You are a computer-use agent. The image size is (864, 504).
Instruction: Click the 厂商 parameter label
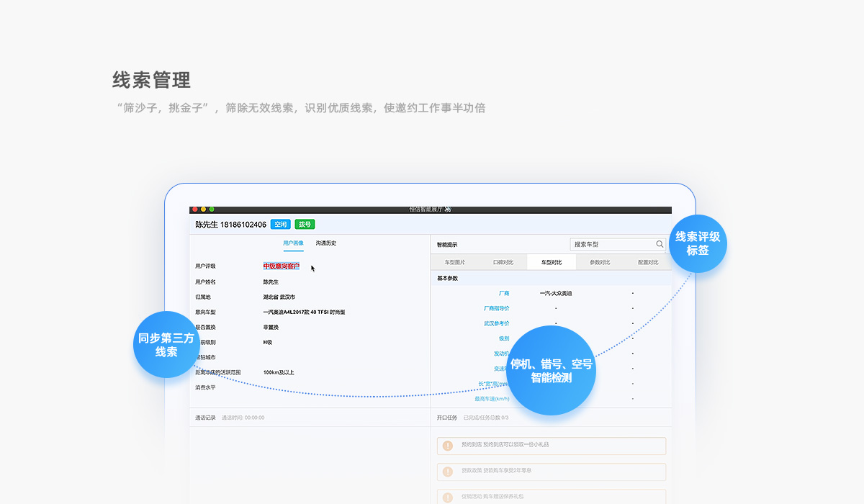click(x=504, y=293)
